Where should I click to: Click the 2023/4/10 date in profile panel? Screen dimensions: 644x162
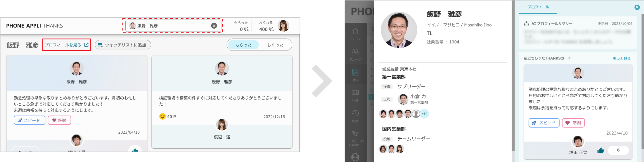[617, 133]
